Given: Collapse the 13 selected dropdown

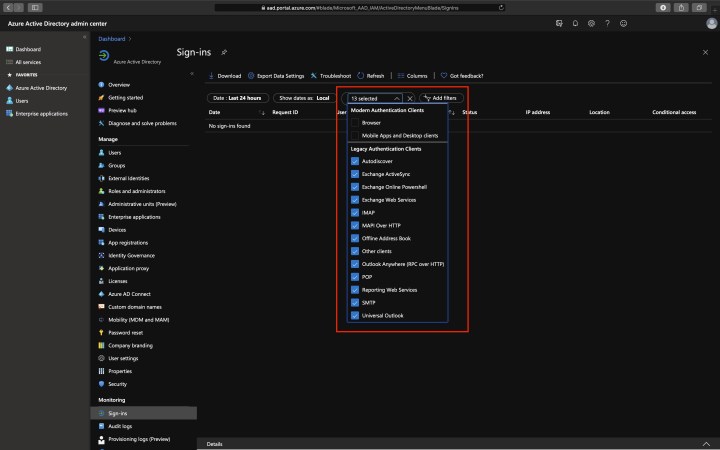Looking at the screenshot, I should 397,98.
